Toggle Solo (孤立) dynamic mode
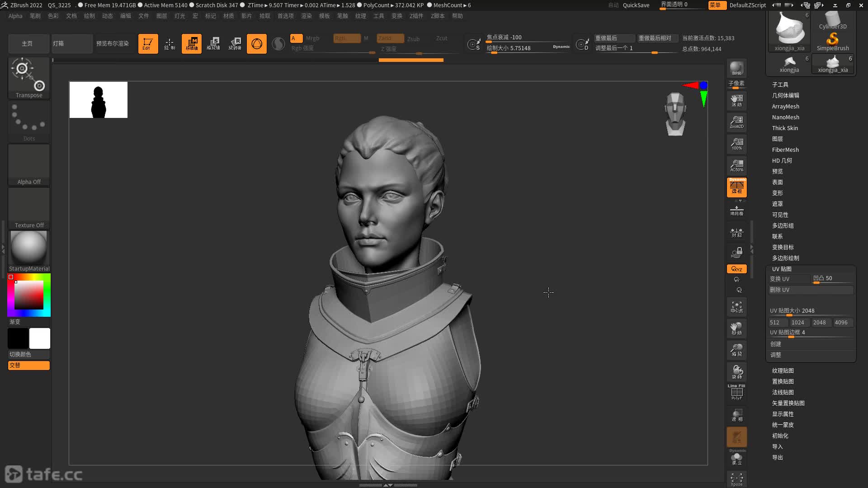Viewport: 868px width, 488px height. point(736,458)
